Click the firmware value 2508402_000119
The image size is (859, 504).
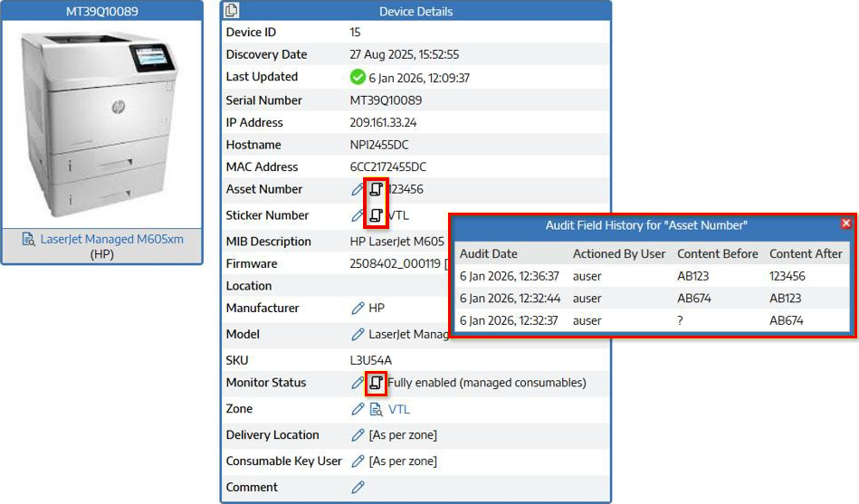(x=395, y=263)
